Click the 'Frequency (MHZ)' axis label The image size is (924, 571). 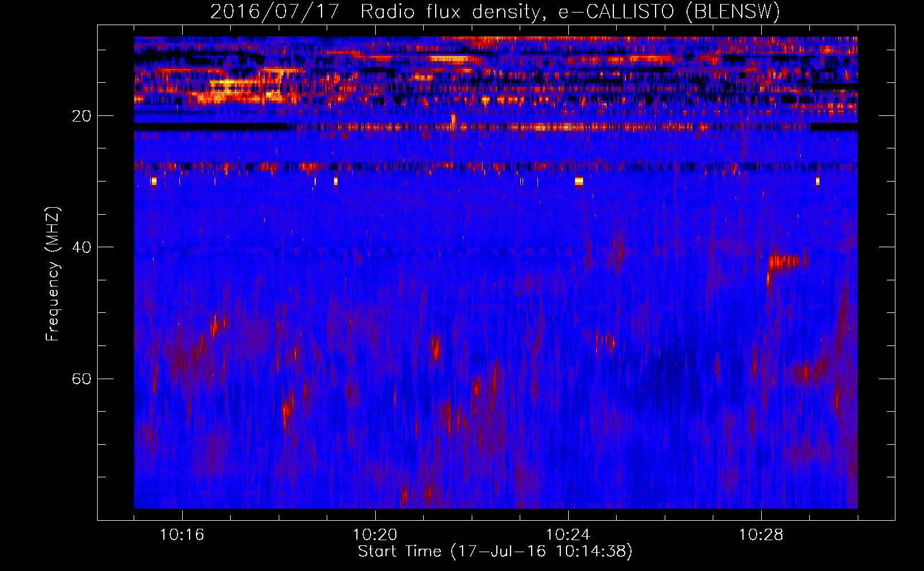53,274
